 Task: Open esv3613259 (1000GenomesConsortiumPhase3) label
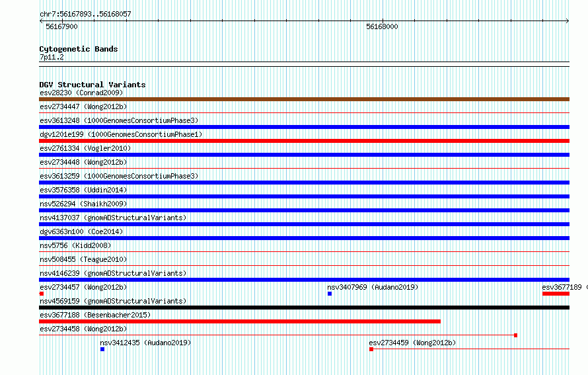[119, 176]
